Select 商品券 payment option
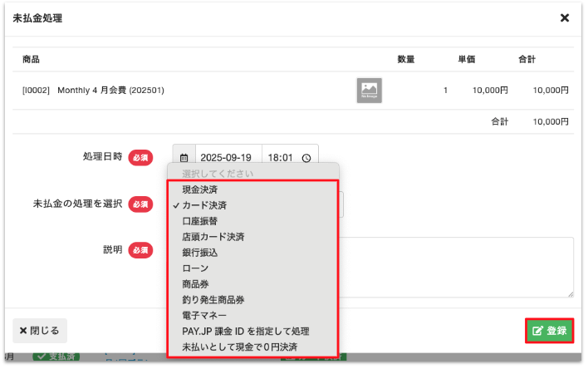The image size is (588, 369). 198,284
